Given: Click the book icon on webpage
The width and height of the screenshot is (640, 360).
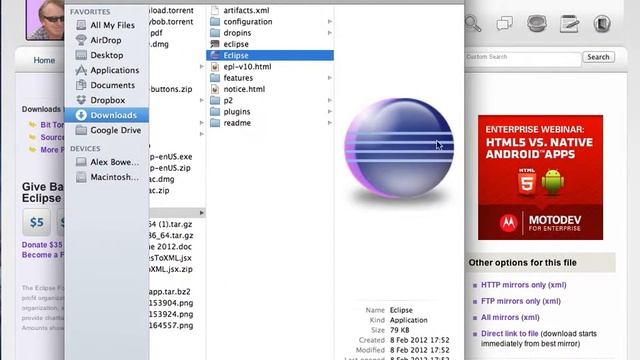Looking at the screenshot, I should pos(602,24).
